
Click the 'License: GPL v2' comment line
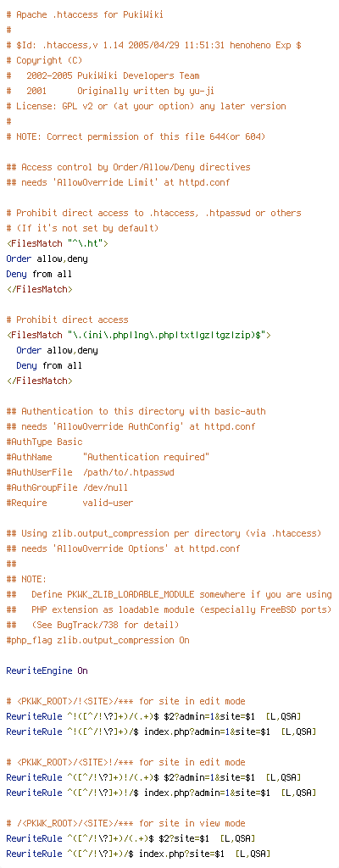click(147, 106)
